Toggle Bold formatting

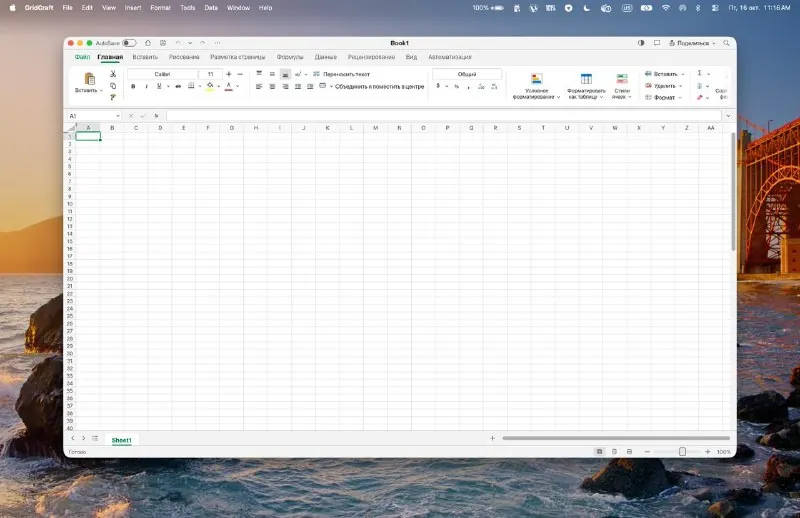point(133,86)
